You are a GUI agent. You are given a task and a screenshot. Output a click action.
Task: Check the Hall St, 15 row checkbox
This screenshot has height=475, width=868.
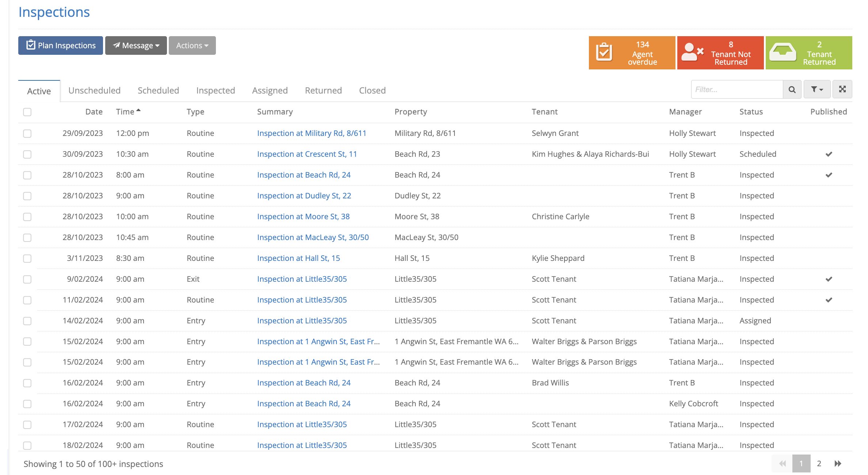point(27,258)
